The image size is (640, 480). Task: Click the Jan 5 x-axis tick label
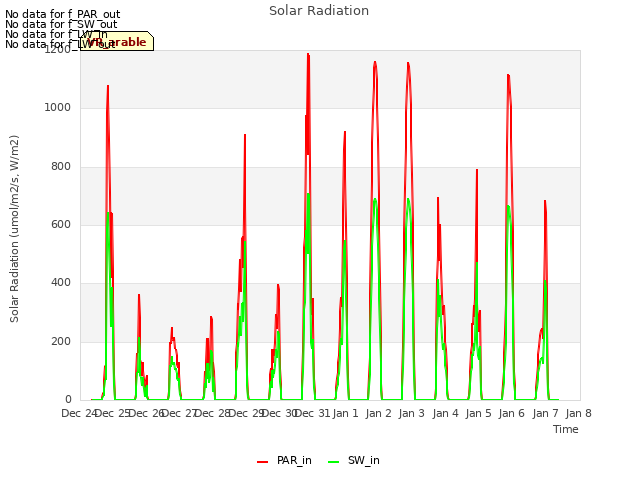tap(478, 413)
